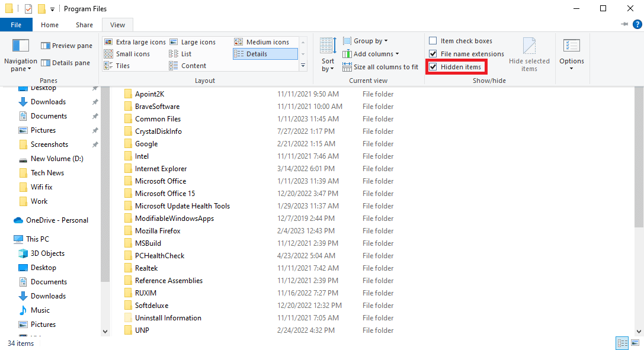Viewport: 644px width, 350px height.
Task: Switch to the Home tab
Action: point(50,25)
